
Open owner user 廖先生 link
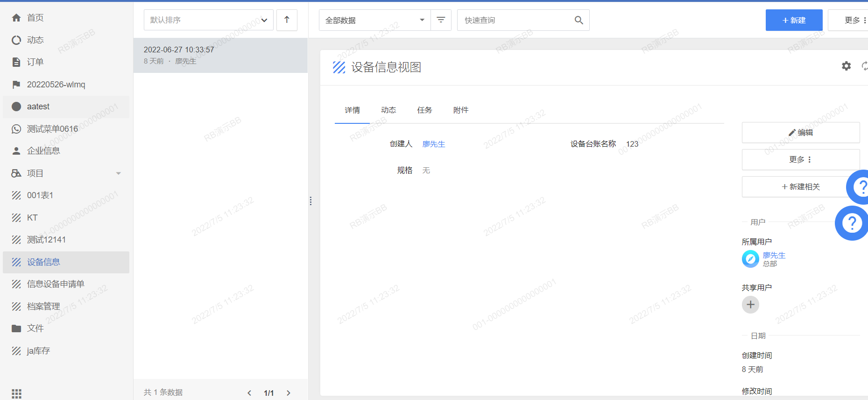(774, 255)
